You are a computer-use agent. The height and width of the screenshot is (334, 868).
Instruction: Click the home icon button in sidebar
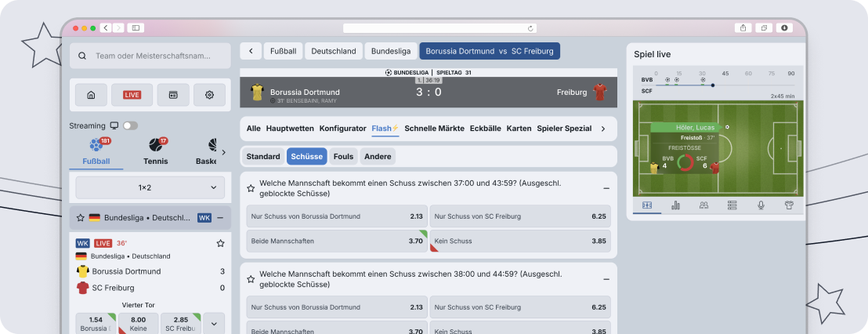pos(91,95)
